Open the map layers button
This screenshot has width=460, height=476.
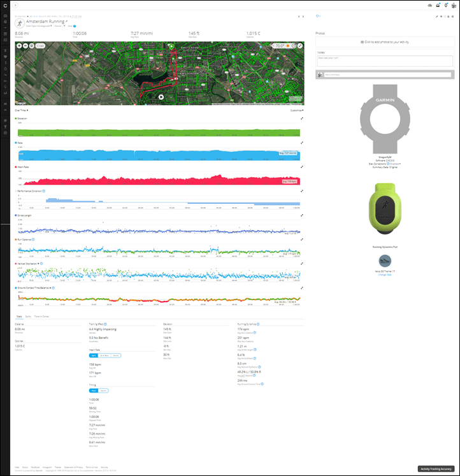32,45
